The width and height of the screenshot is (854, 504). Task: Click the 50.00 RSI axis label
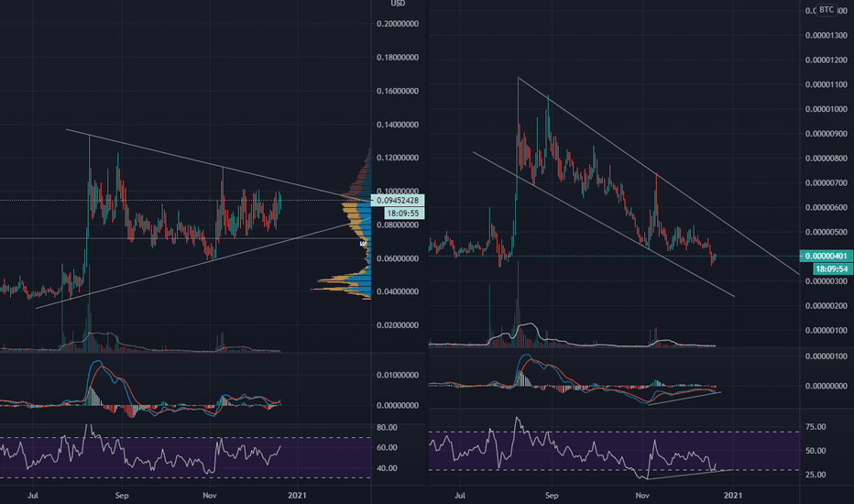pyautogui.click(x=816, y=451)
